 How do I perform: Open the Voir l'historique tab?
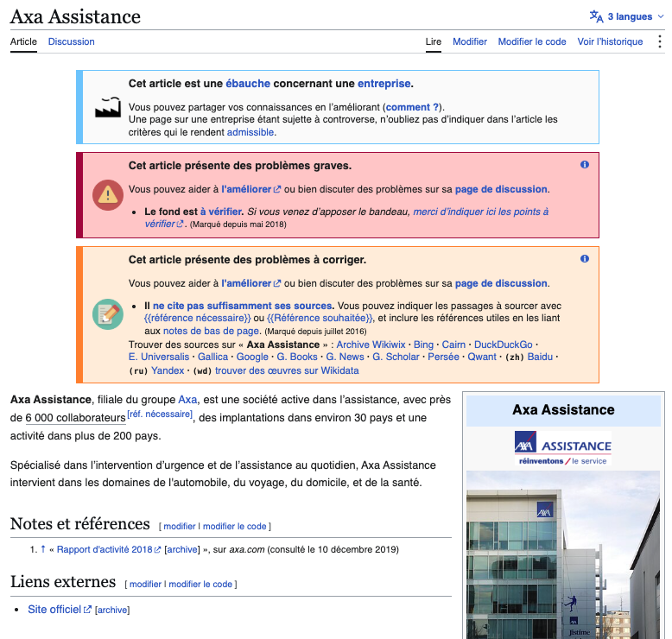pos(610,41)
